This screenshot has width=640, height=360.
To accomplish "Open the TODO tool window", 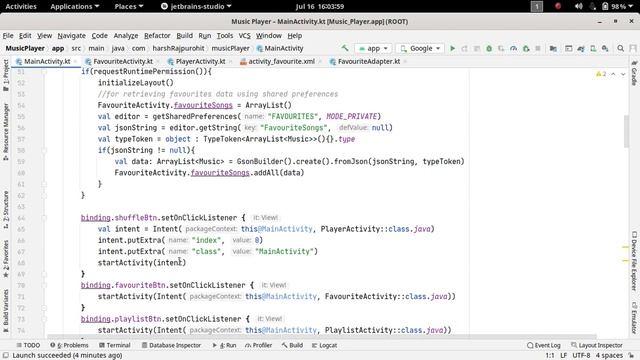I will (28, 345).
